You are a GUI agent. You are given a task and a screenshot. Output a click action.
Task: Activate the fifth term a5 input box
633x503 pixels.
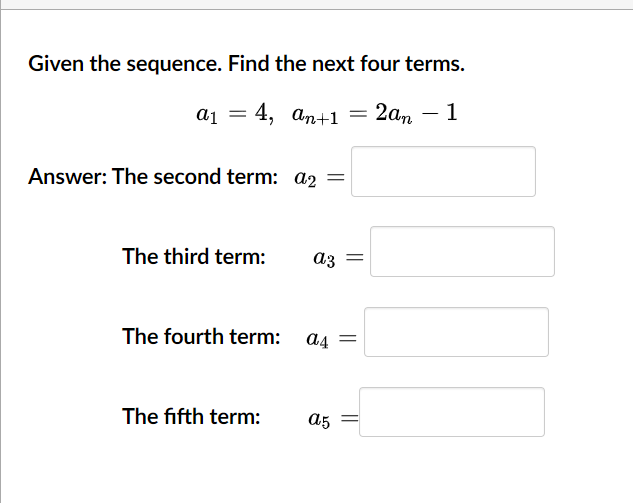pos(452,412)
